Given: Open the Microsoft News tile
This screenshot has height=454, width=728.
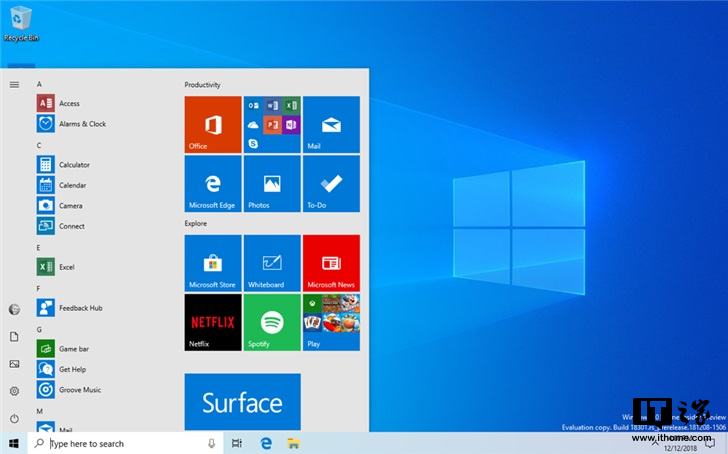Looking at the screenshot, I should pos(331,263).
